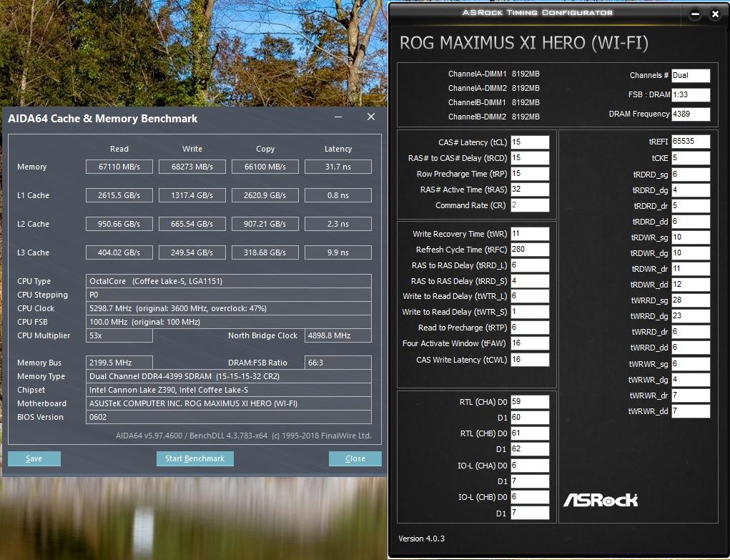Click the tRRD_L field

coord(530,265)
